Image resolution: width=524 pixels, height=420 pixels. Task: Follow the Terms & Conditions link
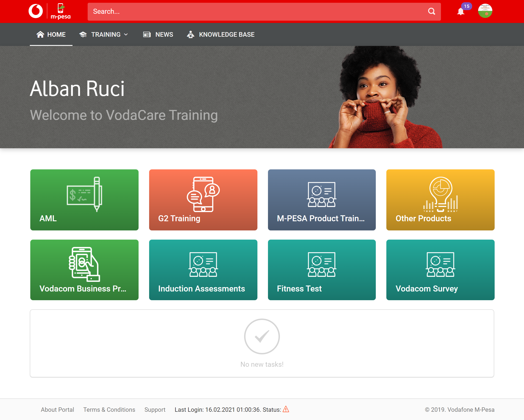[x=109, y=409]
